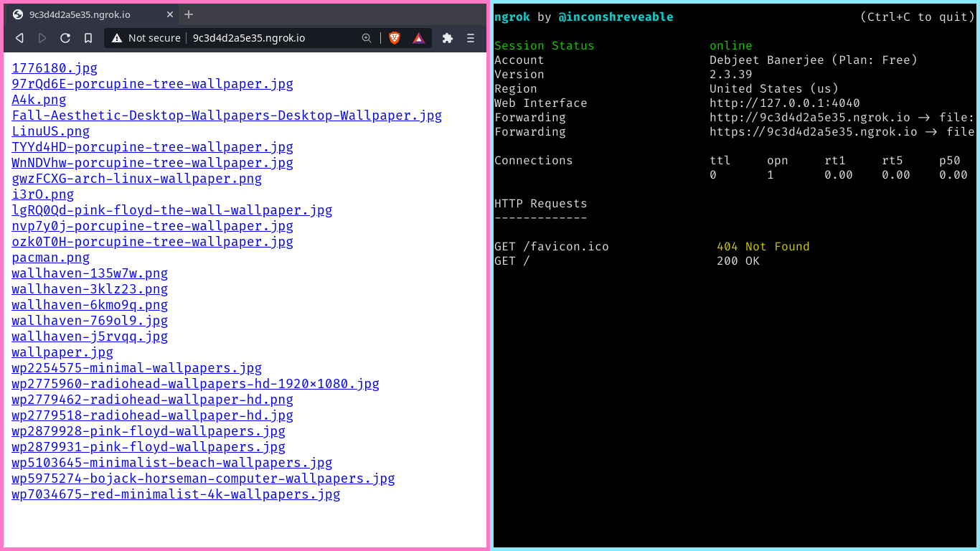Open the pacman.png file link
Screen dimensions: 980x551
pyautogui.click(x=50, y=258)
